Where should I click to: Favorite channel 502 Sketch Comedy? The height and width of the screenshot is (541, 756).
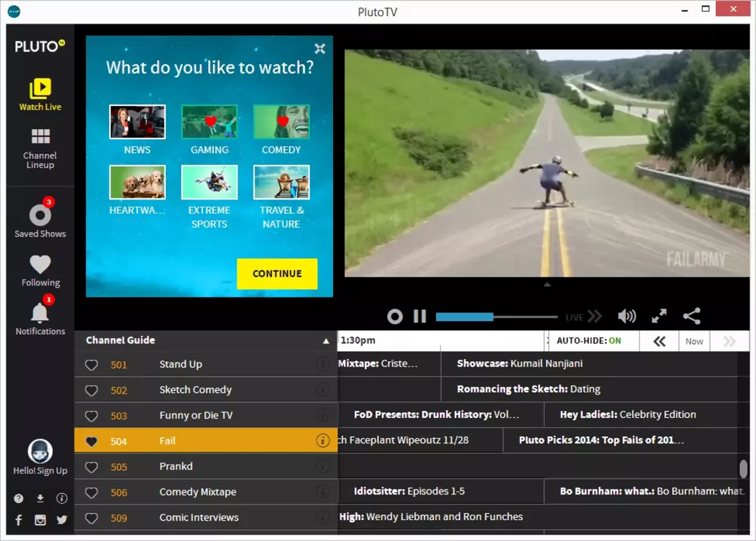91,390
